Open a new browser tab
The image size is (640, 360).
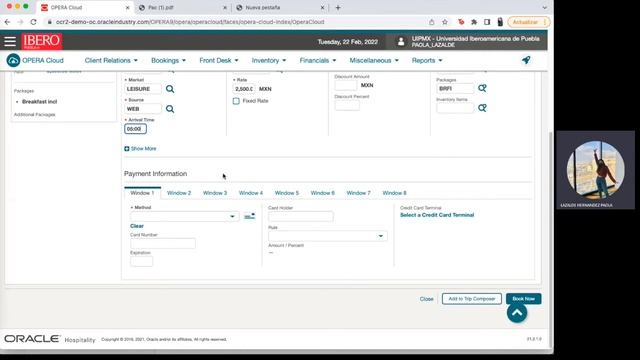pyautogui.click(x=338, y=8)
